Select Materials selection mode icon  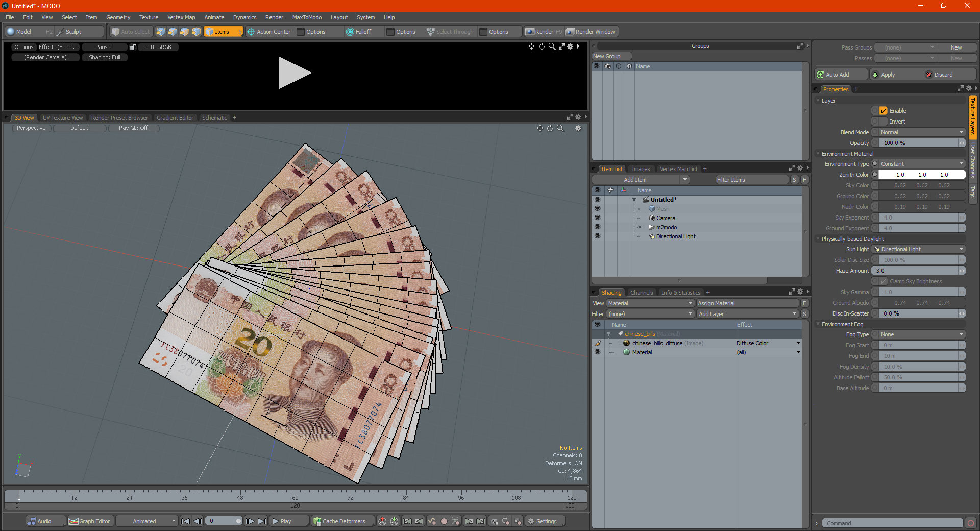click(x=196, y=32)
